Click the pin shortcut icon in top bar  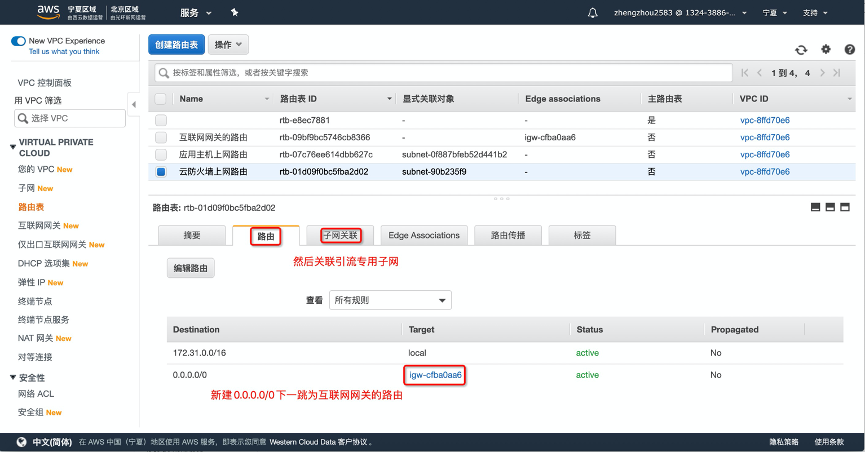pos(234,13)
